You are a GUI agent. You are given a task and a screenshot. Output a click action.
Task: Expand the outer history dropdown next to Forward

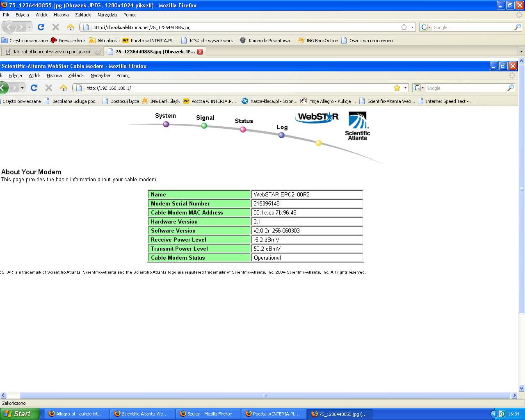[x=29, y=27]
